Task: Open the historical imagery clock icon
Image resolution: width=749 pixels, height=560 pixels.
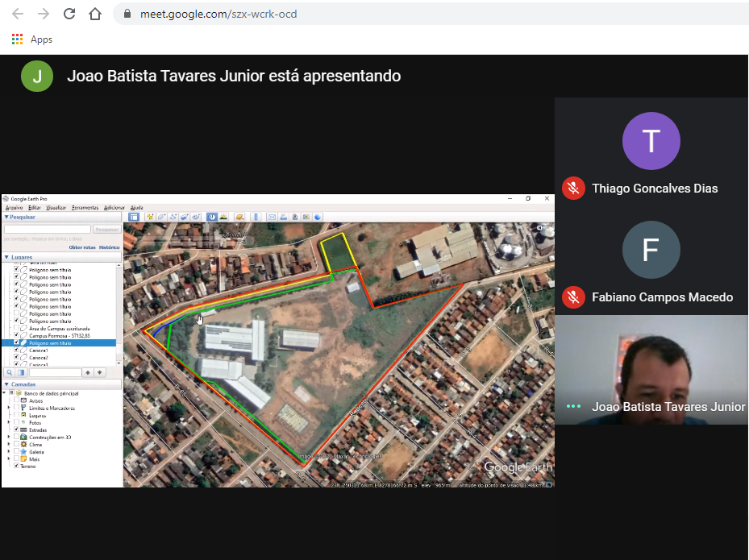Action: [x=211, y=217]
